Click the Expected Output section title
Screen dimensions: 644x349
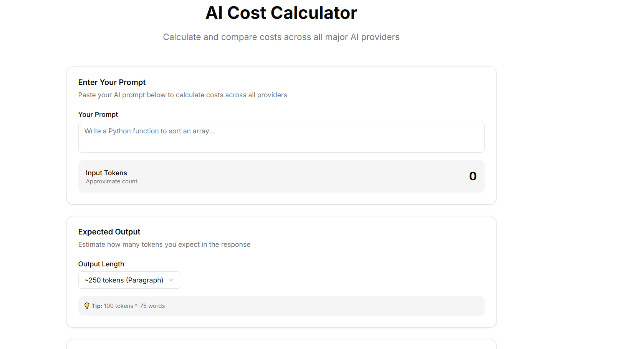pyautogui.click(x=109, y=232)
